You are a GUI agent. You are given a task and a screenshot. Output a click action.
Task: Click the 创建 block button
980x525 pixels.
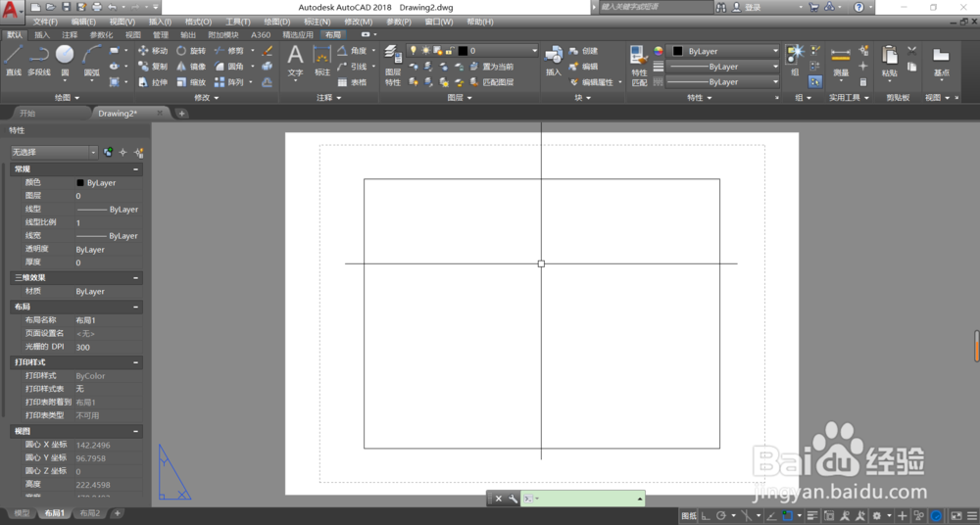[584, 51]
